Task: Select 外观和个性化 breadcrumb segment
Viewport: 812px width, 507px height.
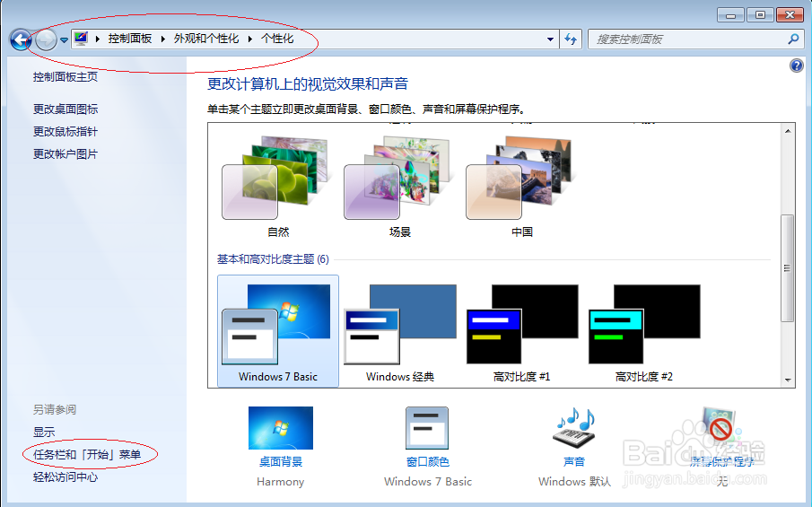Action: 206,39
